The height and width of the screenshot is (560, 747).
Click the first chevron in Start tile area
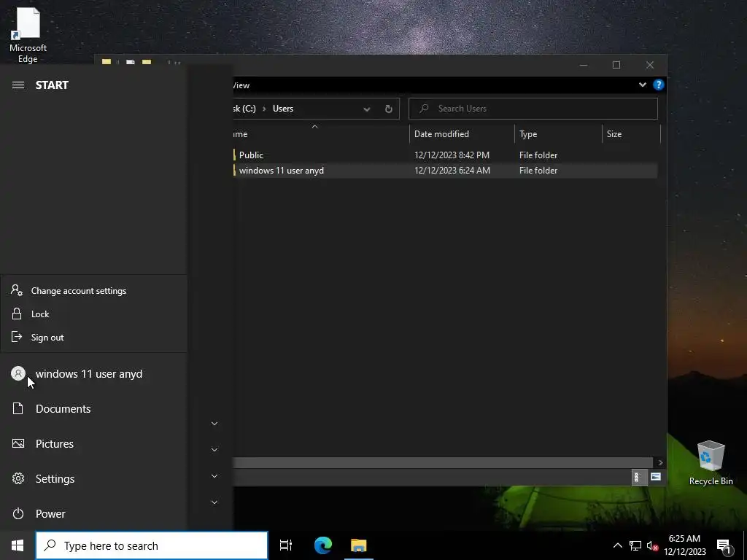point(214,424)
